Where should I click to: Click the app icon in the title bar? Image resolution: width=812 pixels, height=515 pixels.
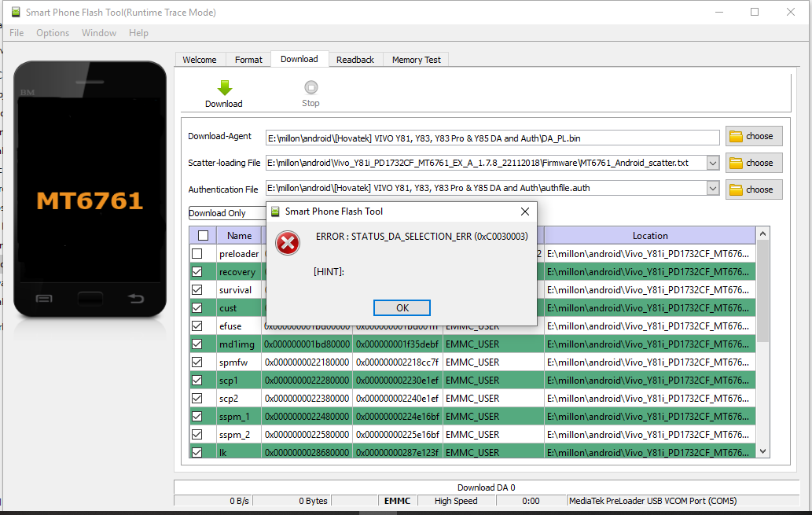[x=16, y=12]
